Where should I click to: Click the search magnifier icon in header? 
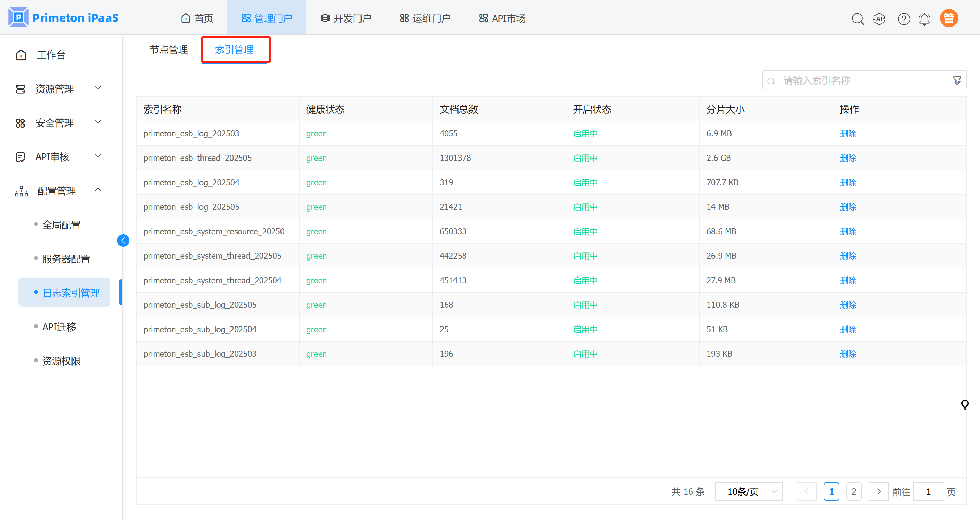(857, 19)
